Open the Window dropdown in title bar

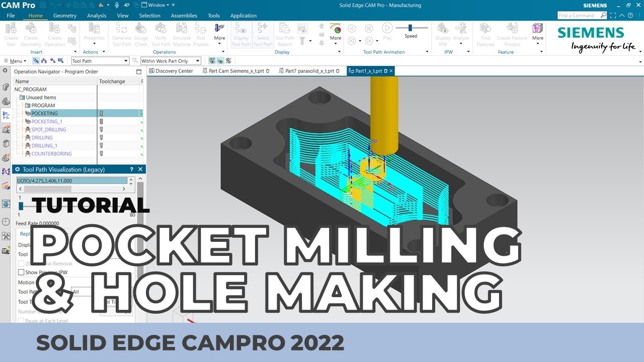click(159, 5)
